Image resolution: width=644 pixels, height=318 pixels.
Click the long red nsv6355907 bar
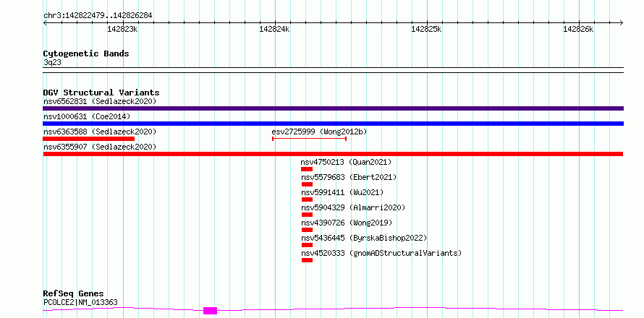(x=333, y=154)
